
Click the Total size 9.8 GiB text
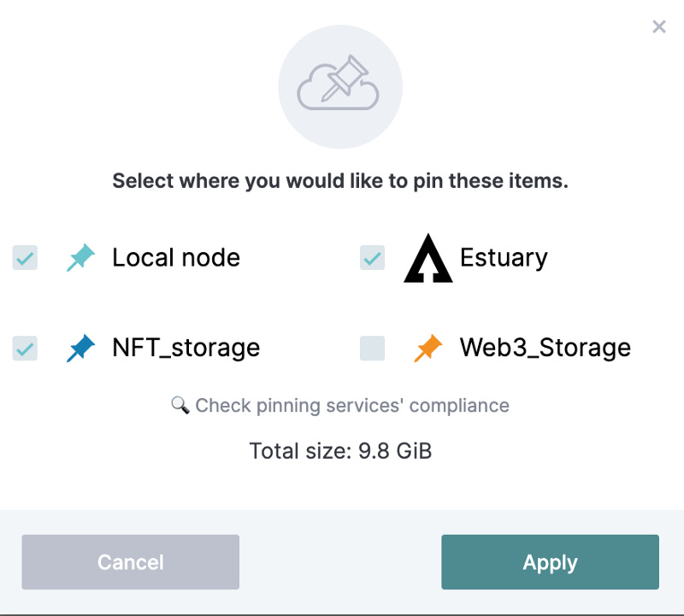340,450
